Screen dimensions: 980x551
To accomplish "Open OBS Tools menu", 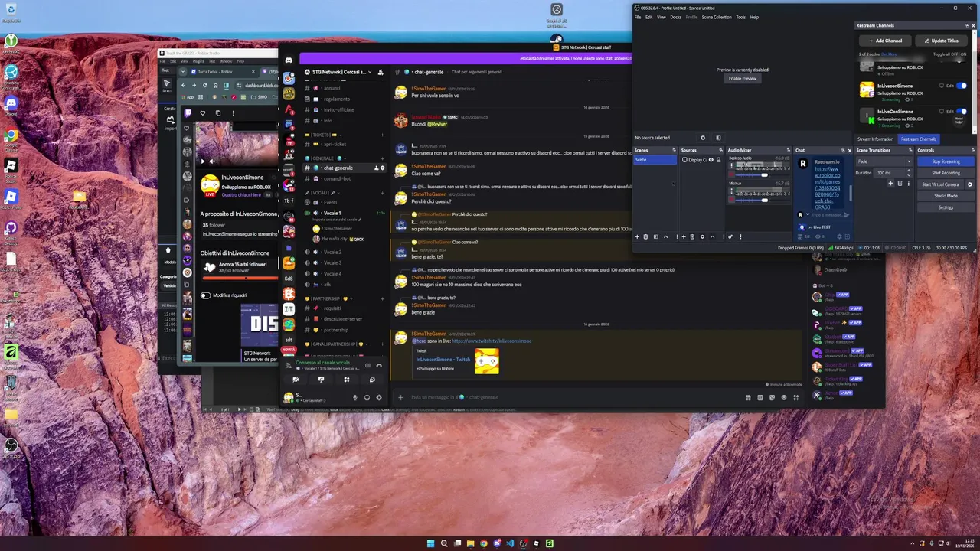I will pyautogui.click(x=740, y=17).
